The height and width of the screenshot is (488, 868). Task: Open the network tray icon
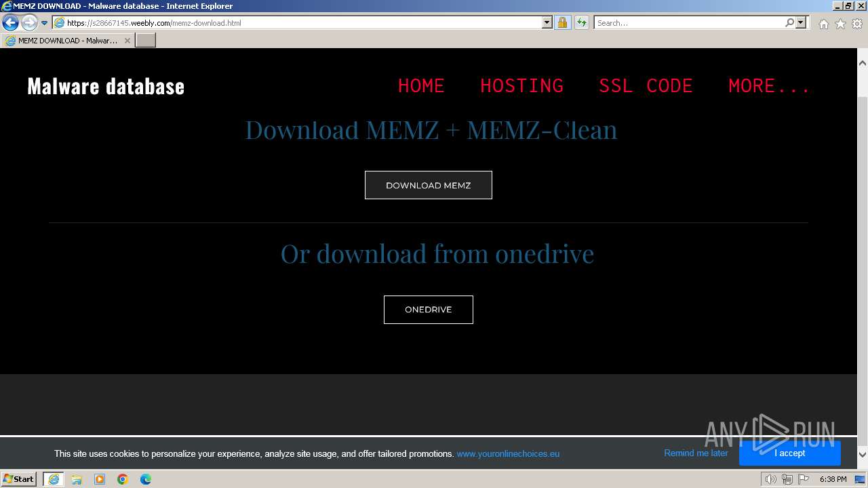pyautogui.click(x=787, y=479)
